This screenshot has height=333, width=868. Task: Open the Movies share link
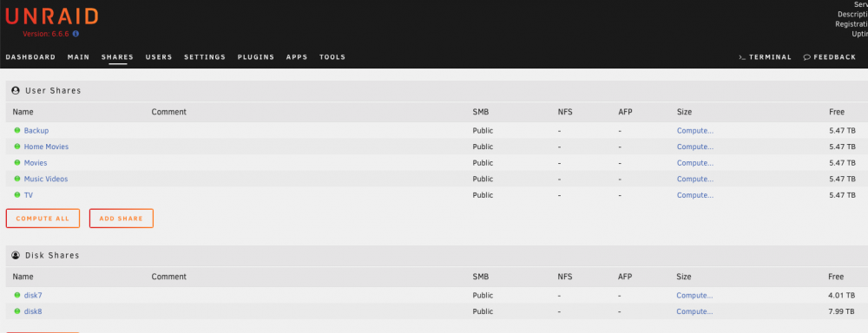coord(36,163)
